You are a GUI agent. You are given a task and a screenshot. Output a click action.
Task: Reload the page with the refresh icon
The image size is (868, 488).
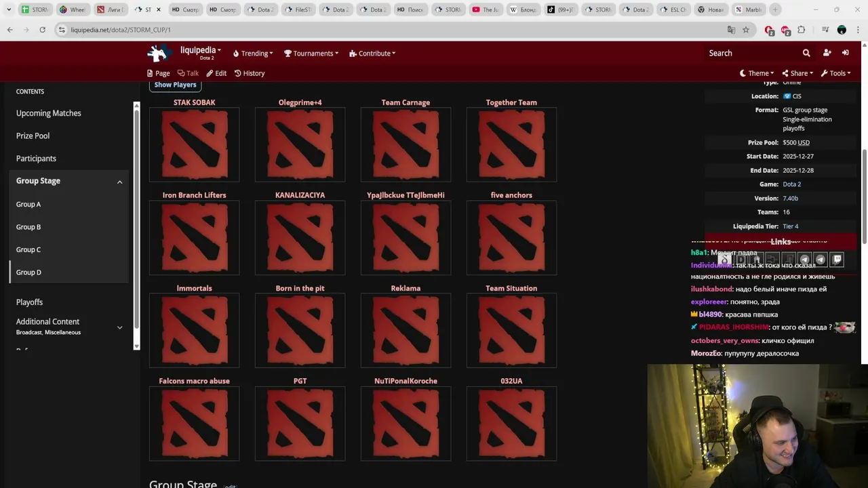[x=42, y=30]
